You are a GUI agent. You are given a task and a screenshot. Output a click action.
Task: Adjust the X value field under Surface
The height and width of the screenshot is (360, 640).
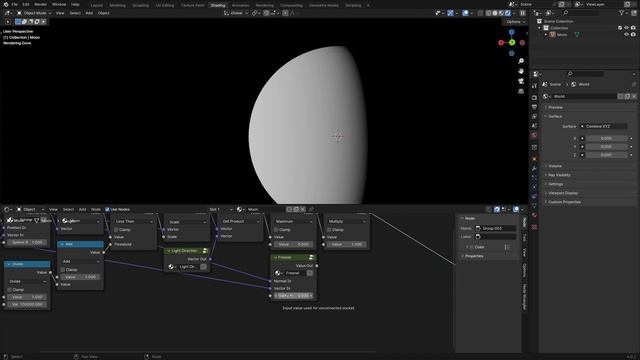pyautogui.click(x=606, y=139)
